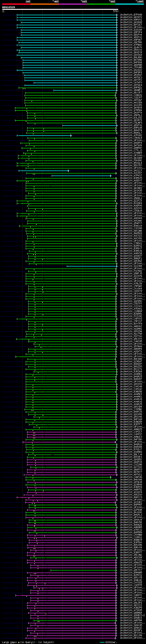Select the label UniRef100_Q60EY9

click(x=131, y=53)
